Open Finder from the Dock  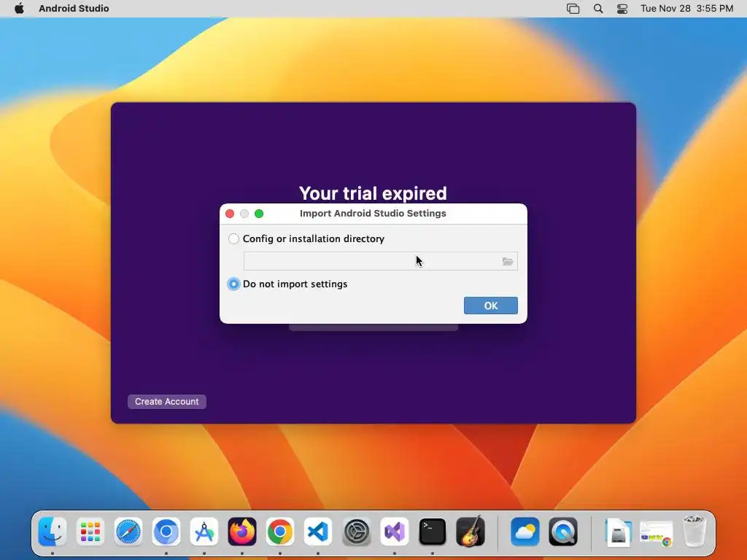pos(53,532)
